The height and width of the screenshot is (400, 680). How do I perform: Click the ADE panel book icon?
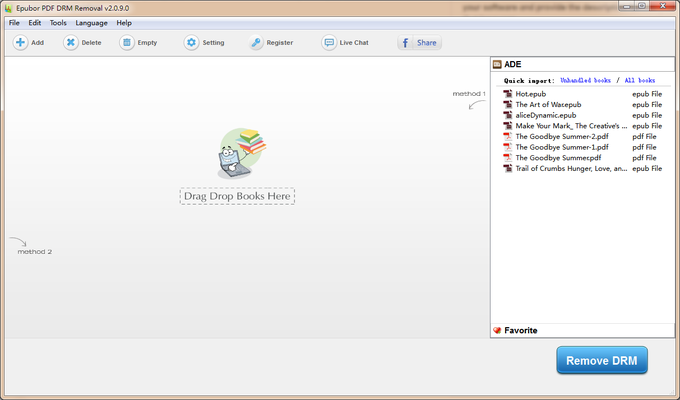pyautogui.click(x=497, y=65)
